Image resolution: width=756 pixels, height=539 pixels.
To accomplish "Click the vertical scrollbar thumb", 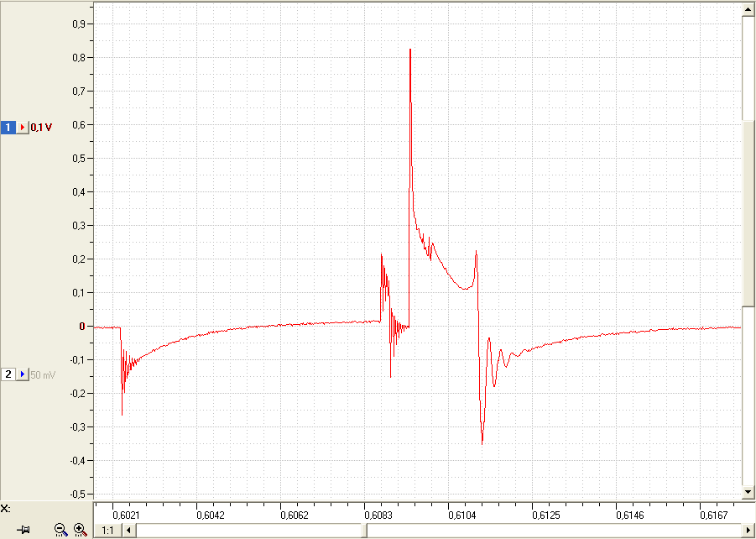I will [x=748, y=212].
